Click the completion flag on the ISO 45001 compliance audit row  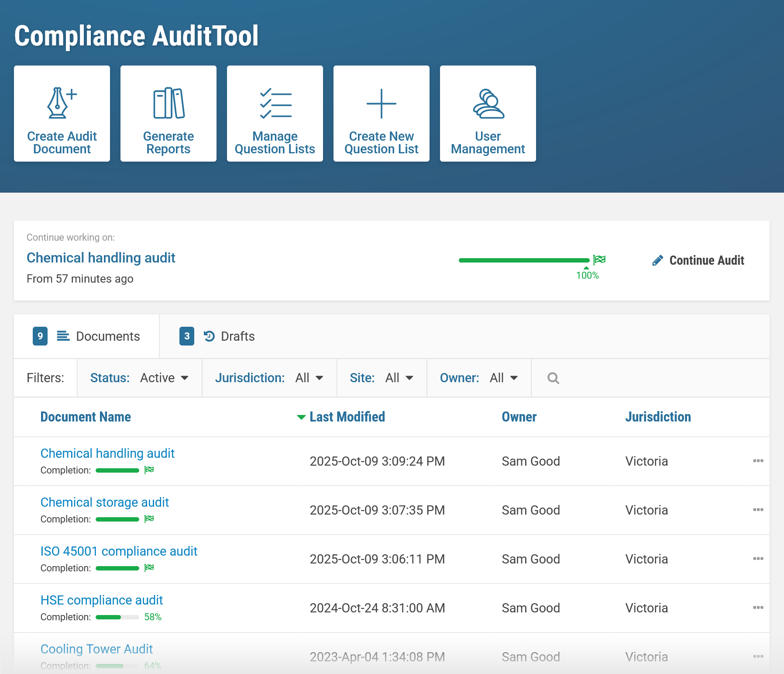point(149,568)
